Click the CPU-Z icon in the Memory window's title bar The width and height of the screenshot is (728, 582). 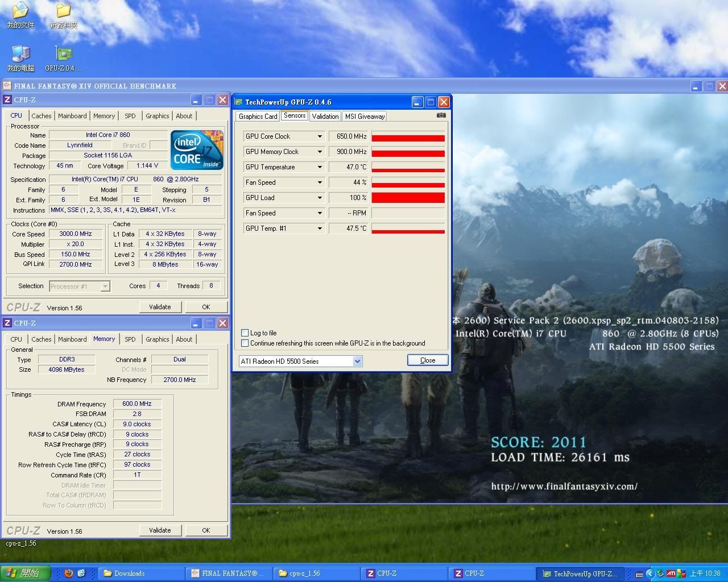pos(7,323)
